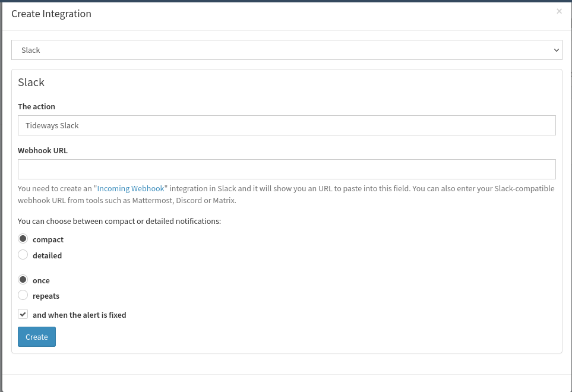Image resolution: width=572 pixels, height=392 pixels.
Task: Switch to the repeats radio button
Action: coord(23,295)
